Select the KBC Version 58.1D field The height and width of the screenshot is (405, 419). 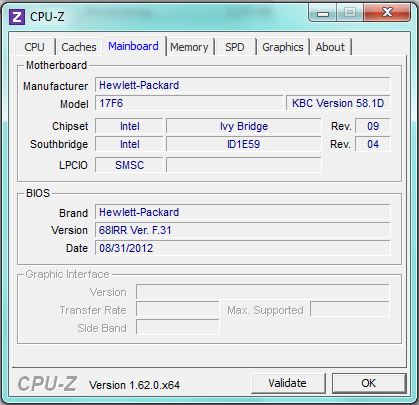tap(338, 103)
